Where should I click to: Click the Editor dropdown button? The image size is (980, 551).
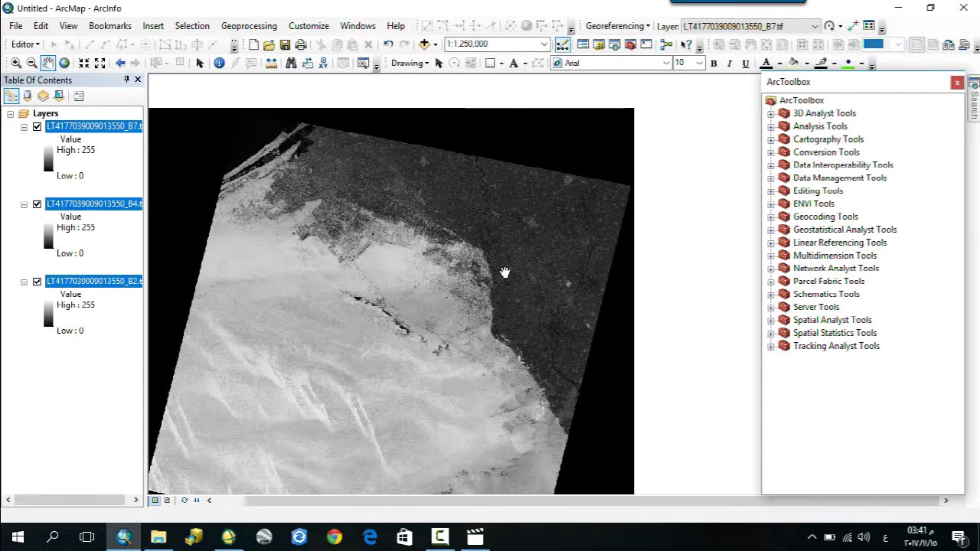coord(25,44)
